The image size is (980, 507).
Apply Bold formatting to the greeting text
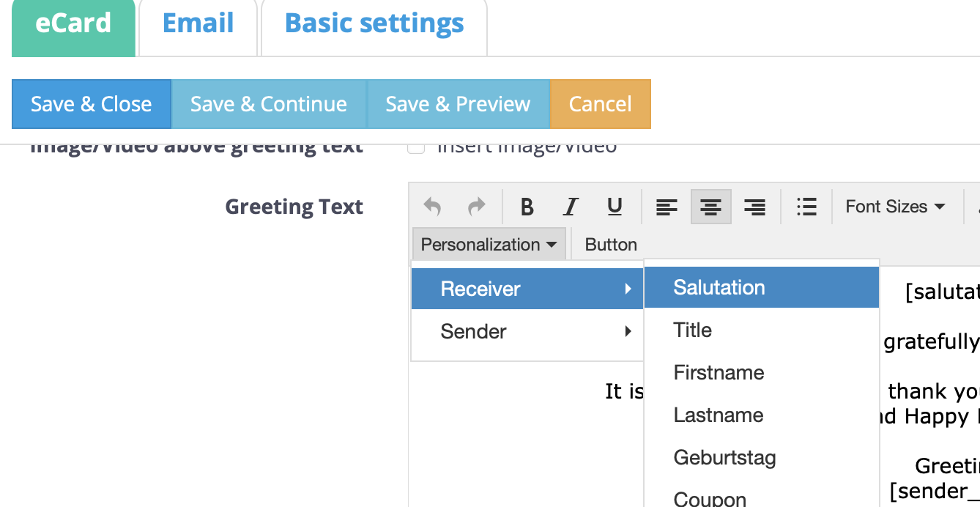[x=527, y=207]
